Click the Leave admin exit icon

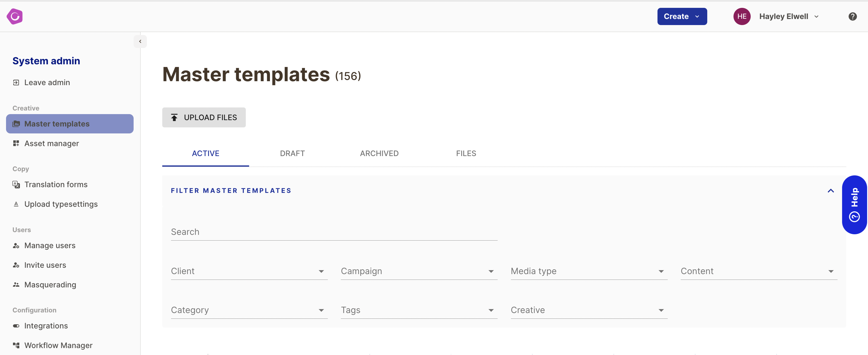16,83
